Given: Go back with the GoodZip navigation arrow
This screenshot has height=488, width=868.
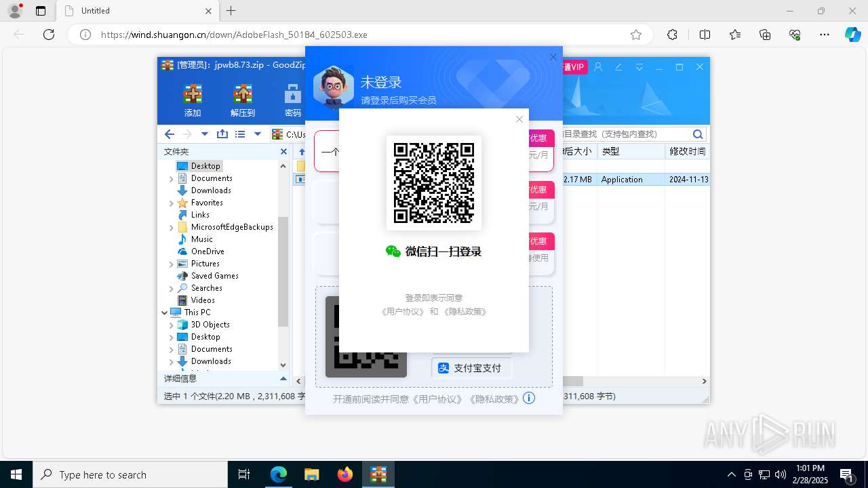Looking at the screenshot, I should [x=170, y=134].
